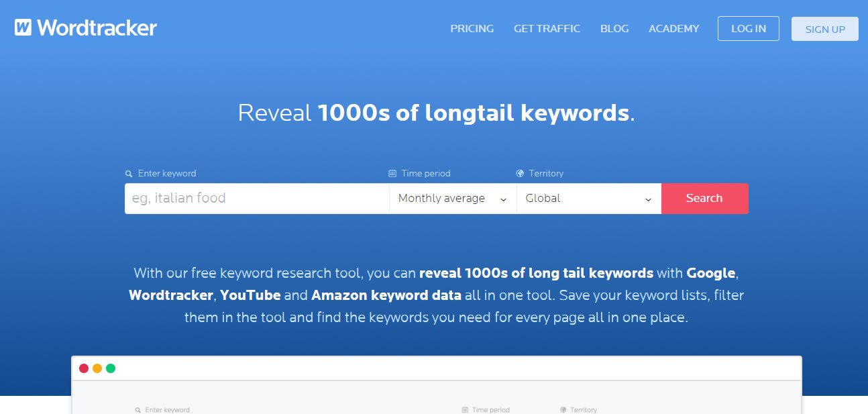
Task: Click the calendar icon beside Time period
Action: coord(392,173)
